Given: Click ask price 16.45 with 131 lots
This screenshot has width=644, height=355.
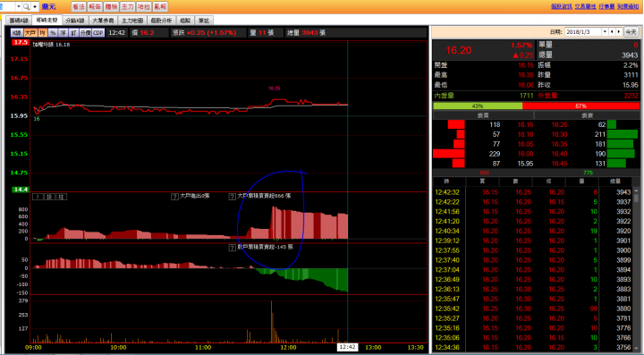Looking at the screenshot, I should pyautogui.click(x=559, y=164).
